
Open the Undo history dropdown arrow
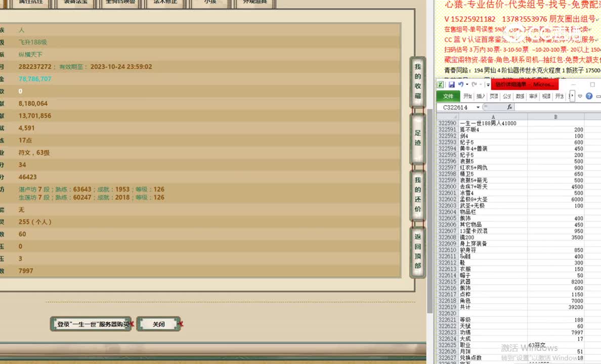466,84
